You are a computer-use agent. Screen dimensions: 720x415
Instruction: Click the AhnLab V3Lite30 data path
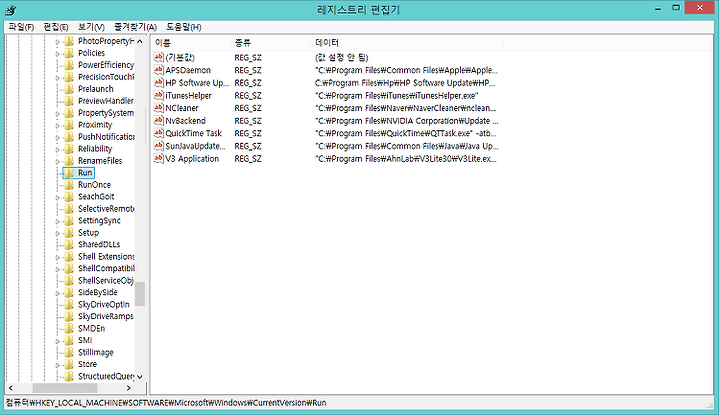tap(405, 159)
